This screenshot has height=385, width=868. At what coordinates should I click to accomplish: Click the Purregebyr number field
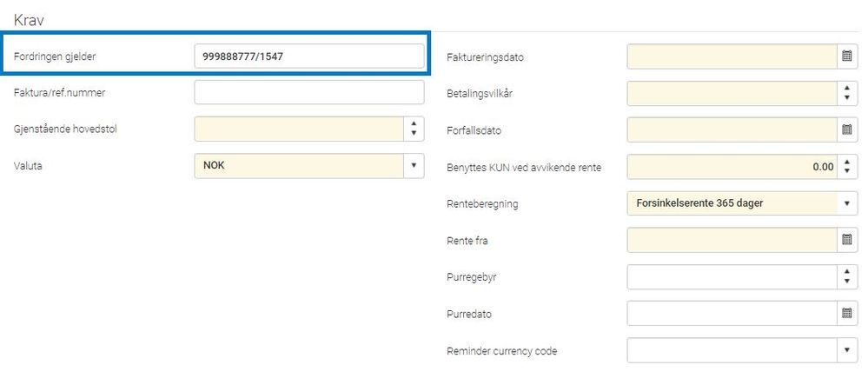[x=732, y=276]
